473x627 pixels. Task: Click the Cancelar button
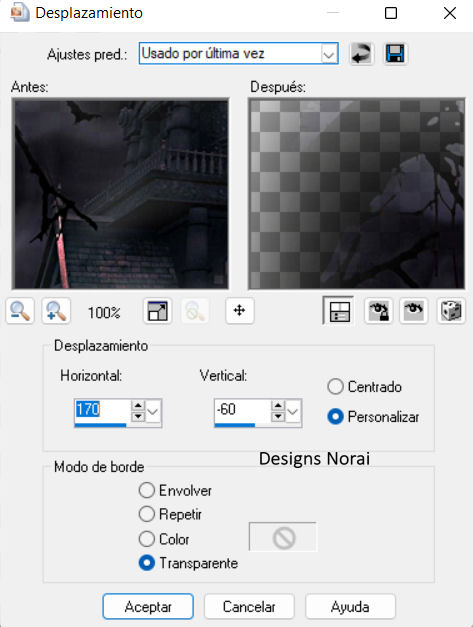(249, 607)
